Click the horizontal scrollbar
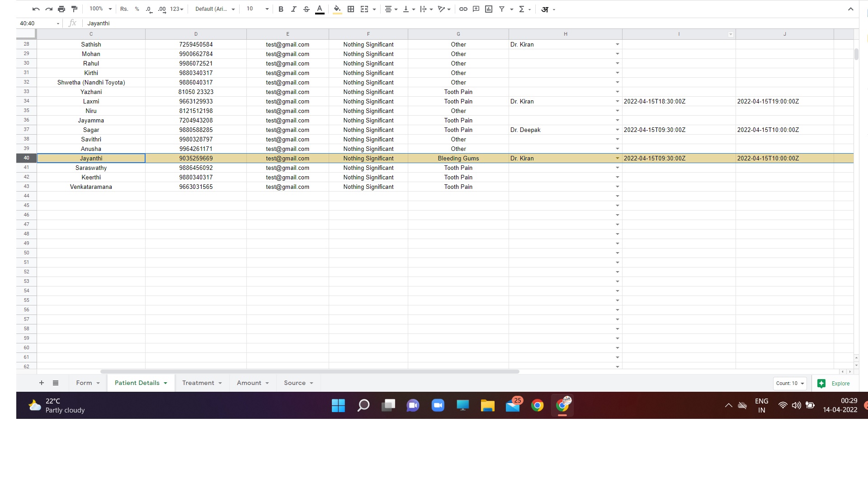 click(x=310, y=371)
